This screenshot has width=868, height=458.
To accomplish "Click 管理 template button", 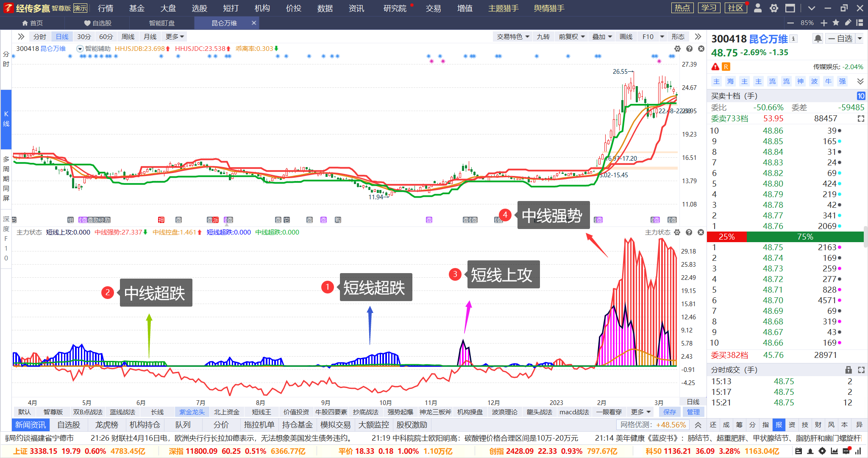I will point(693,412).
